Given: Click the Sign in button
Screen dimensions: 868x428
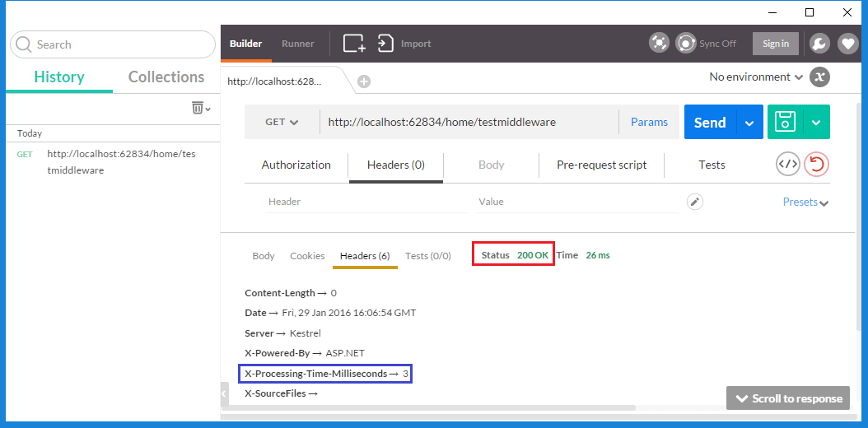Looking at the screenshot, I should (x=776, y=44).
